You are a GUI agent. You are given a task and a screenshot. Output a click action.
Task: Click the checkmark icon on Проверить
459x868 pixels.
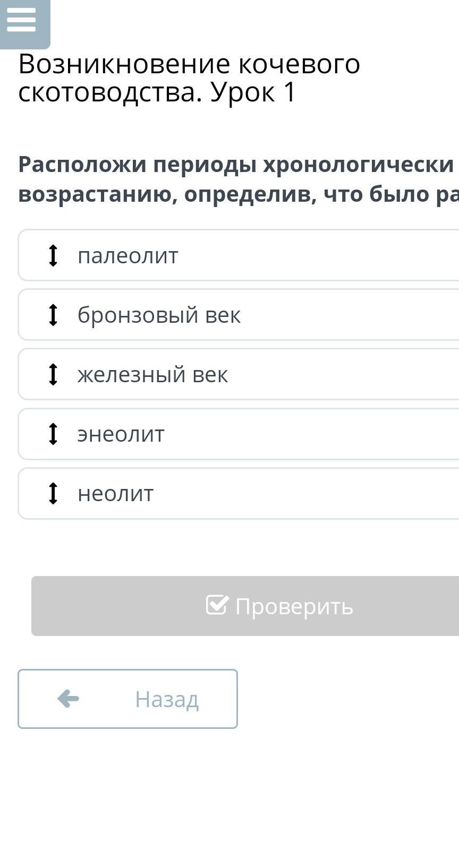pos(217,605)
